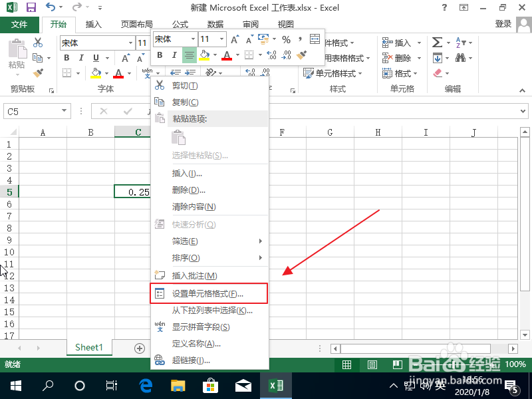The height and width of the screenshot is (399, 532).
Task: Switch to the 插入 ribbon tab
Action: pos(94,24)
